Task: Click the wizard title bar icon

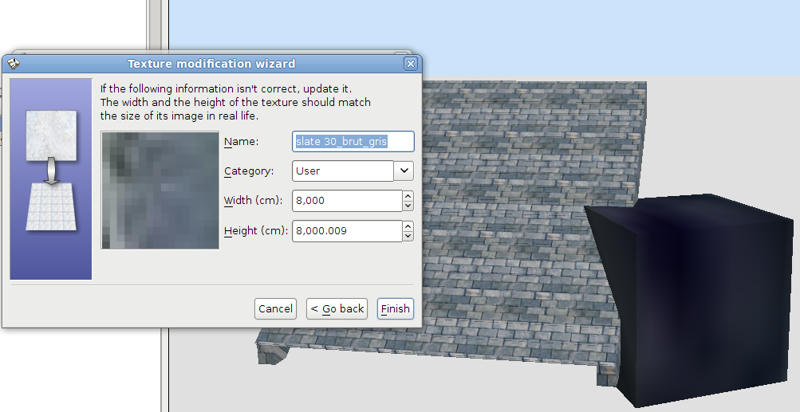Action: tap(14, 64)
